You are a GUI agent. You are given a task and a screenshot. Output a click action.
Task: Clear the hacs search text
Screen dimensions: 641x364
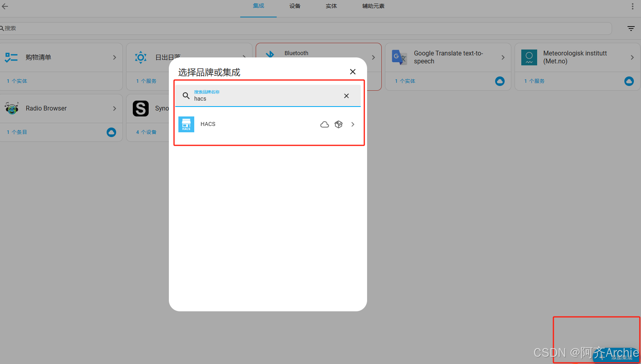[x=346, y=96]
